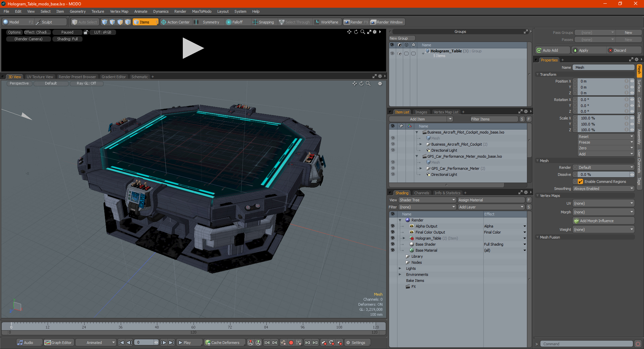This screenshot has width=644, height=349.
Task: Expand GPS_Car_Performance_Meter tree item
Action: point(421,168)
